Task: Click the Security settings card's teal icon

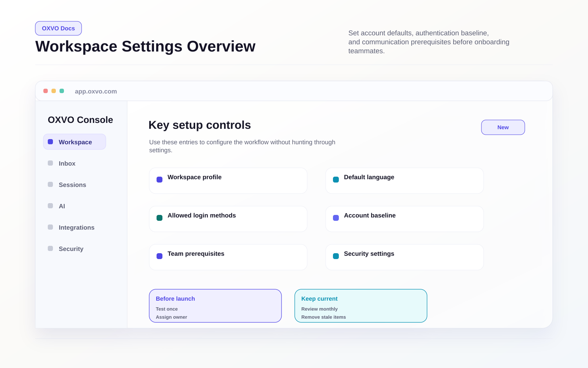Action: [x=336, y=256]
